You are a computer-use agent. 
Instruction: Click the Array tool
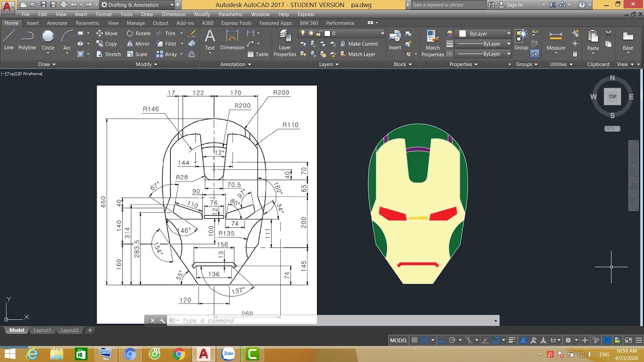pyautogui.click(x=167, y=54)
